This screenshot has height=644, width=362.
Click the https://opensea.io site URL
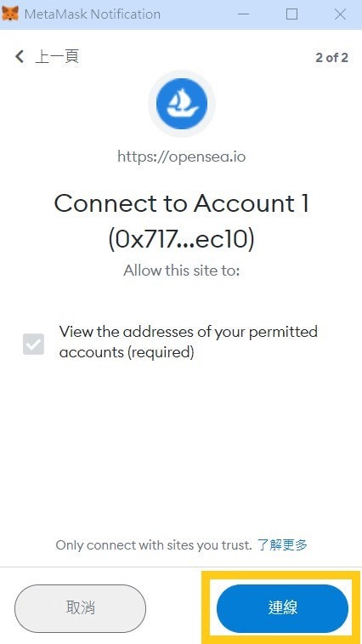tap(181, 157)
